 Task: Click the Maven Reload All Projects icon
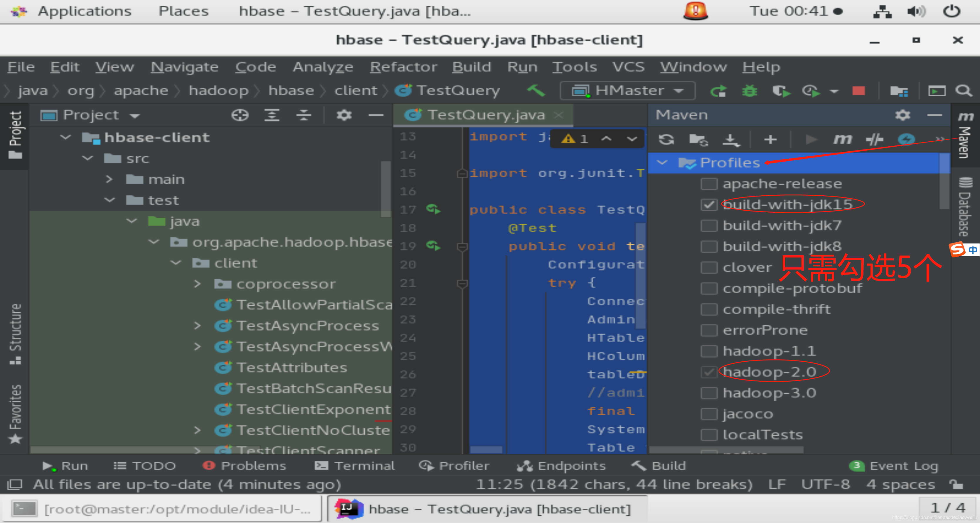coord(666,140)
